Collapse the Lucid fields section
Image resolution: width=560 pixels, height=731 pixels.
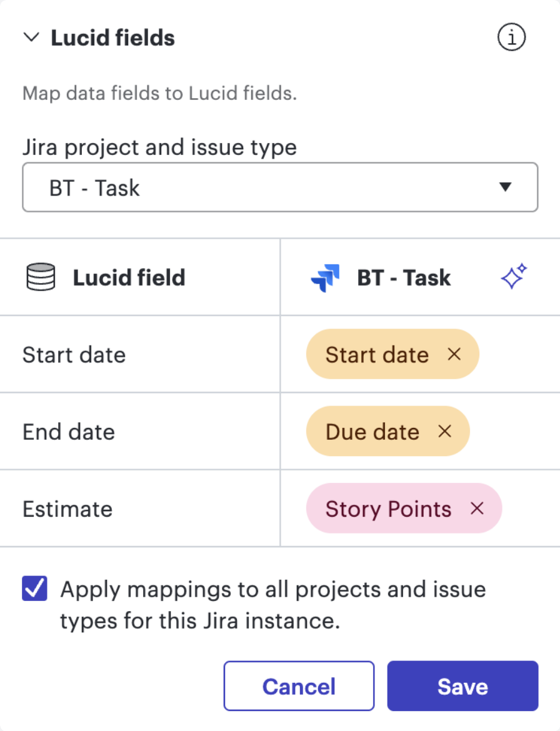(x=31, y=37)
